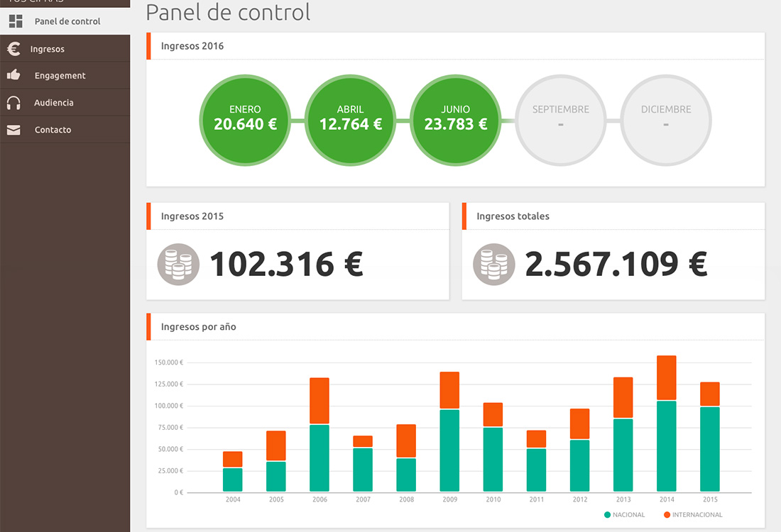Screen dimensions: 781x532
Task: Click the Junio 23.783 € circle
Action: (x=455, y=118)
